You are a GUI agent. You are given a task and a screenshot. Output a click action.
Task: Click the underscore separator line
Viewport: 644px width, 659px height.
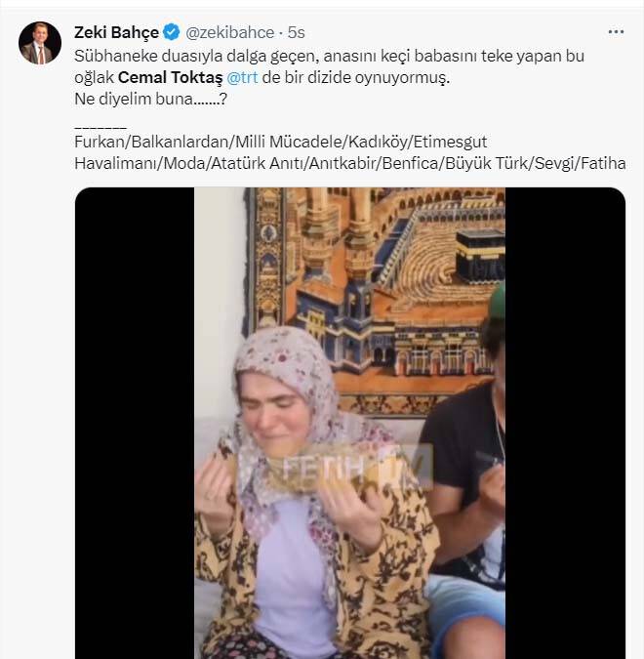(101, 123)
